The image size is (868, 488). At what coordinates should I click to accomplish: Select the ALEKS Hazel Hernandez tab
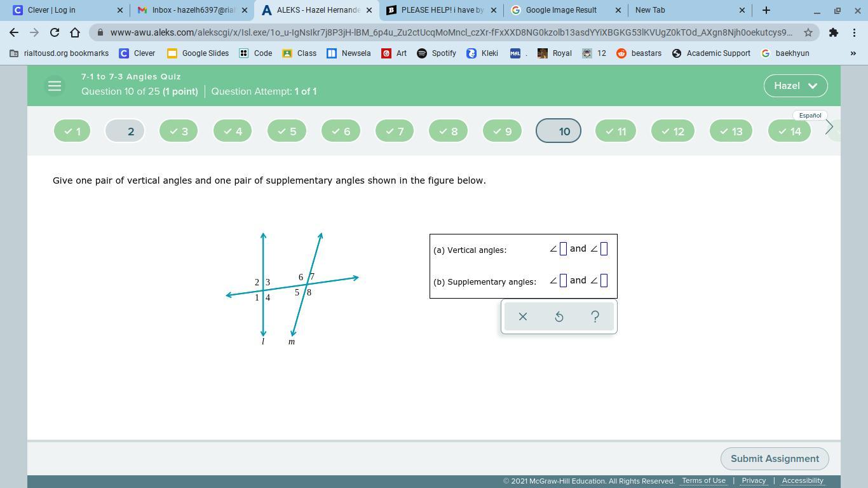pos(317,10)
